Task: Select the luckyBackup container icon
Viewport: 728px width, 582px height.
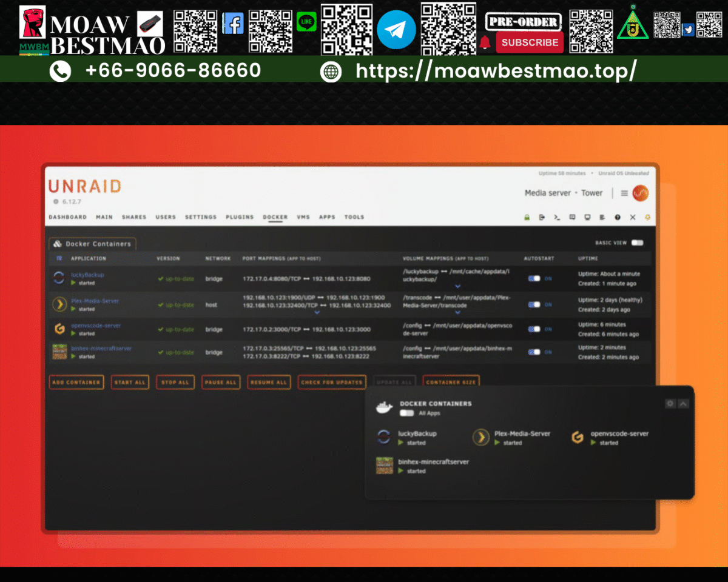Action: pyautogui.click(x=383, y=437)
